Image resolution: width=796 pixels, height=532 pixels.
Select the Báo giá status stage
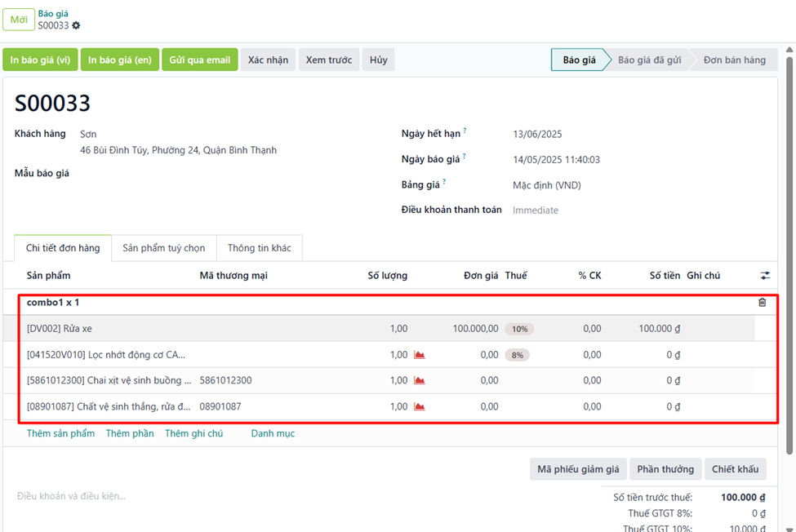pos(579,60)
